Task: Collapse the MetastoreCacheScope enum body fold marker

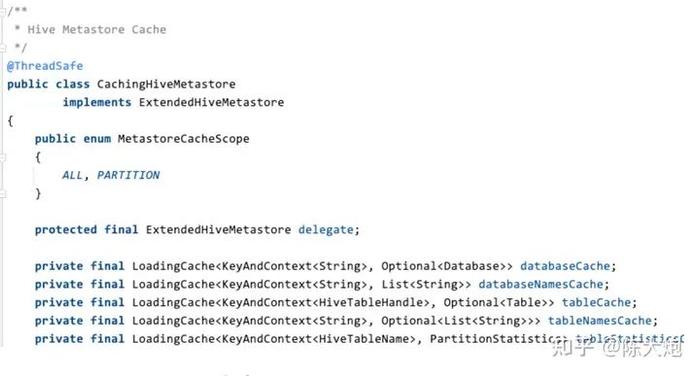Action: (2, 157)
